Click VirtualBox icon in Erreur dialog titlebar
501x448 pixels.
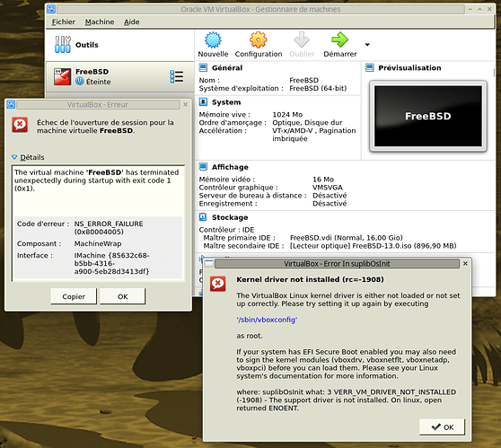(11, 104)
